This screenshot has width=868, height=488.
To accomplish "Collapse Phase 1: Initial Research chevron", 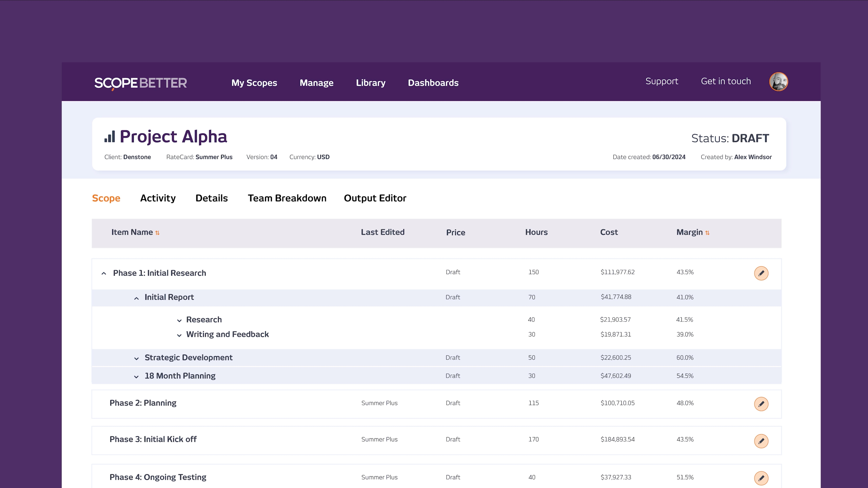I will [104, 273].
